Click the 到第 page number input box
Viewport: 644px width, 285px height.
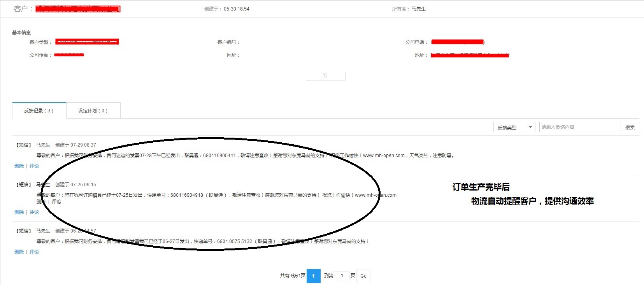[342, 276]
